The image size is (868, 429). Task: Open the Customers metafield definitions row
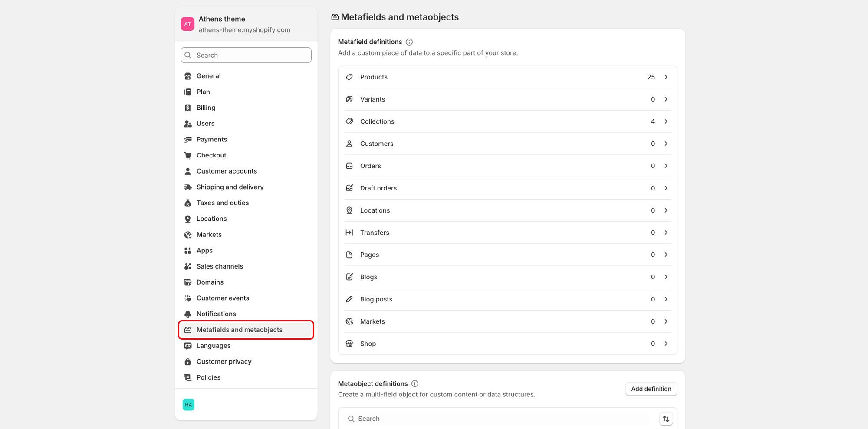coord(508,144)
